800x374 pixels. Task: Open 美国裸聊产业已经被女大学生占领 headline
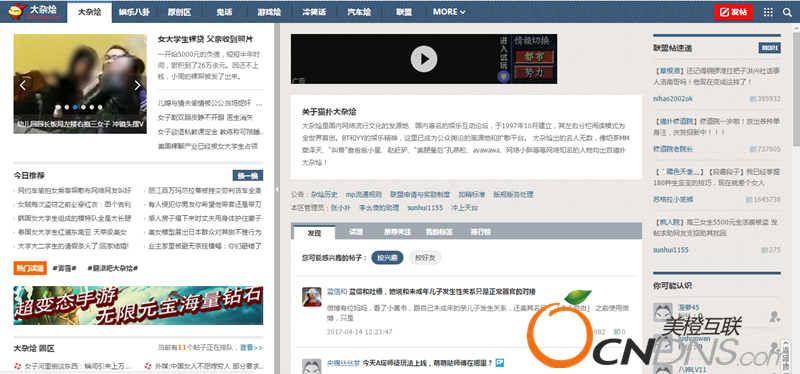pos(208,146)
